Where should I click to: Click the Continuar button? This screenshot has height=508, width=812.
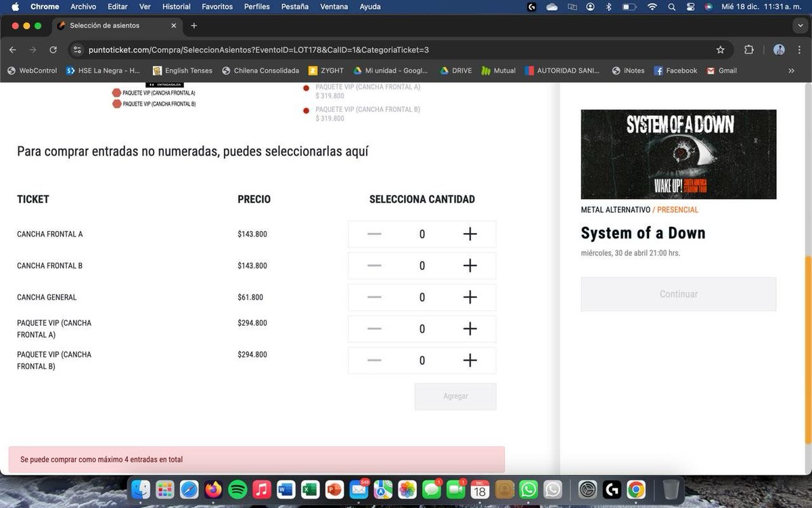(x=679, y=294)
